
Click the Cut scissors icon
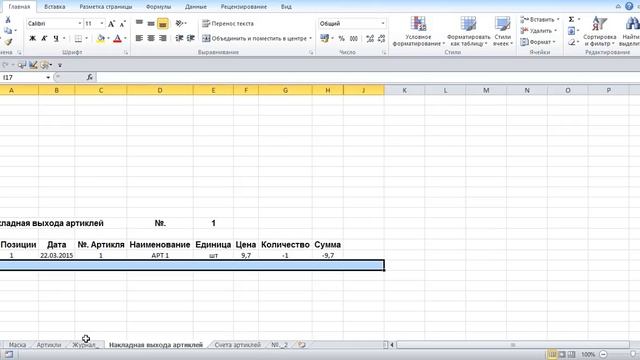[8, 20]
